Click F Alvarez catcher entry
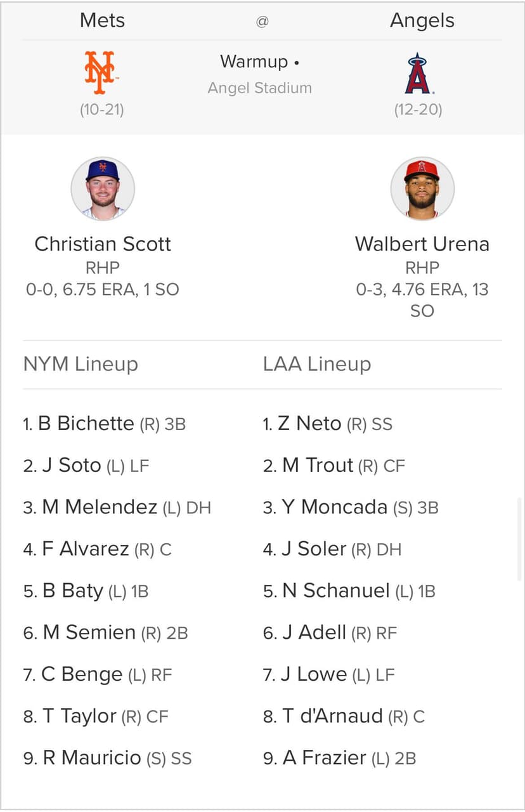The width and height of the screenshot is (525, 812). [97, 549]
